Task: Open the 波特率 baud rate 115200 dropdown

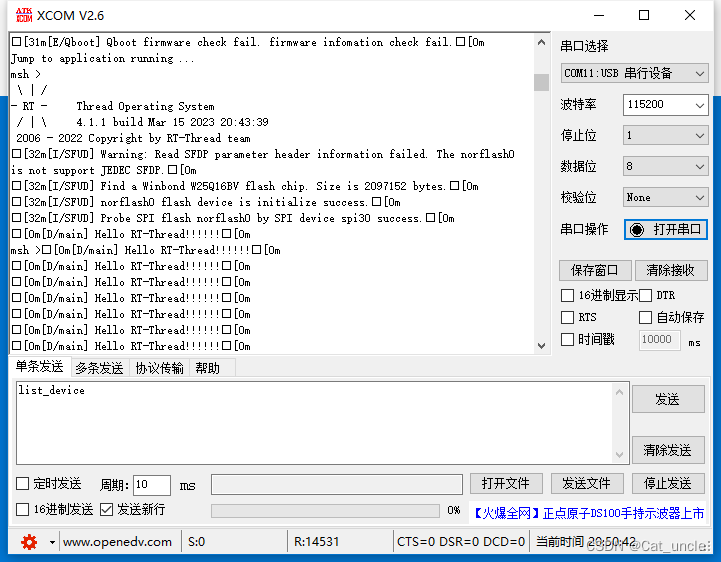Action: point(665,104)
